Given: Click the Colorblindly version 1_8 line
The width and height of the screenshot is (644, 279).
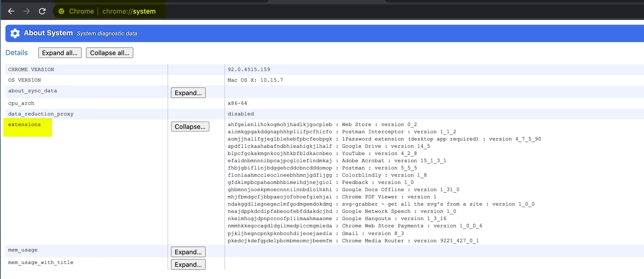Looking at the screenshot, I should (327, 175).
